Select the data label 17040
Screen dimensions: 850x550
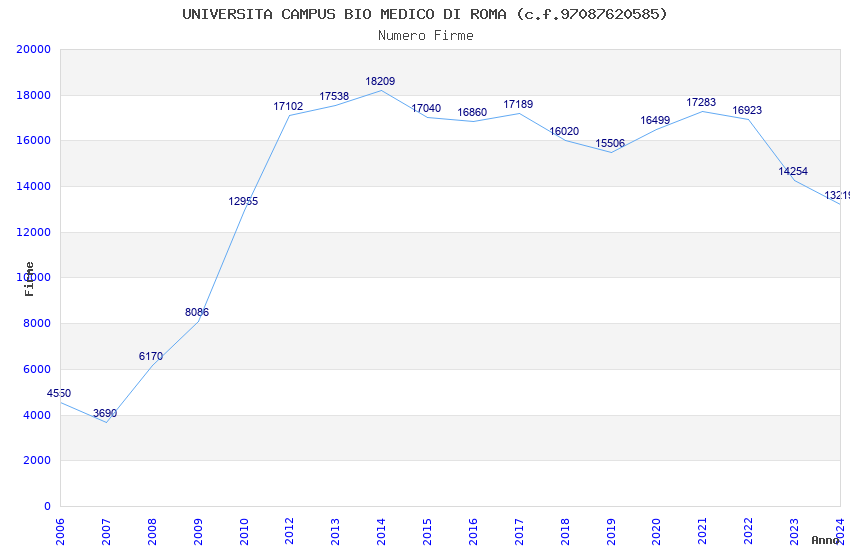pyautogui.click(x=426, y=108)
